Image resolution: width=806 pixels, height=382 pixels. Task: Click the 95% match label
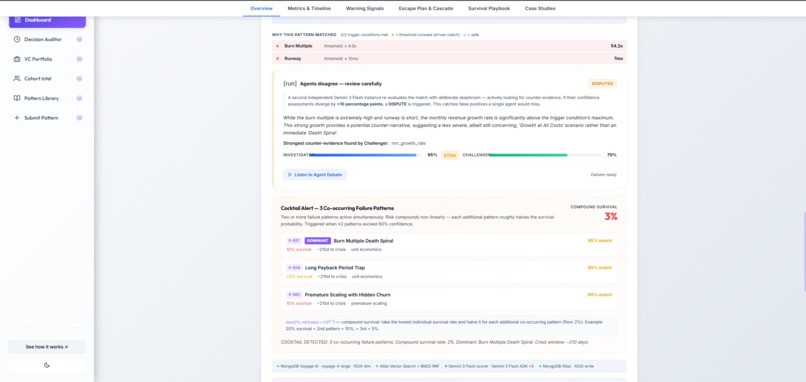tap(600, 241)
